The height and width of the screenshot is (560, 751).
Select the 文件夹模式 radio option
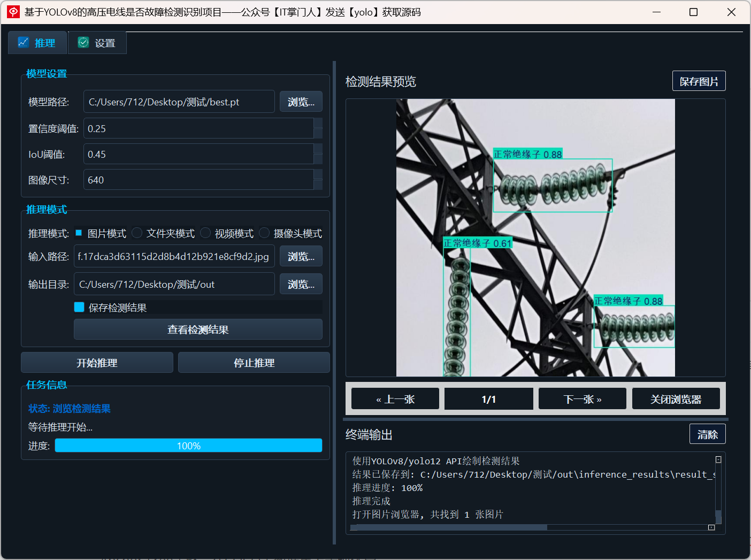(x=137, y=233)
